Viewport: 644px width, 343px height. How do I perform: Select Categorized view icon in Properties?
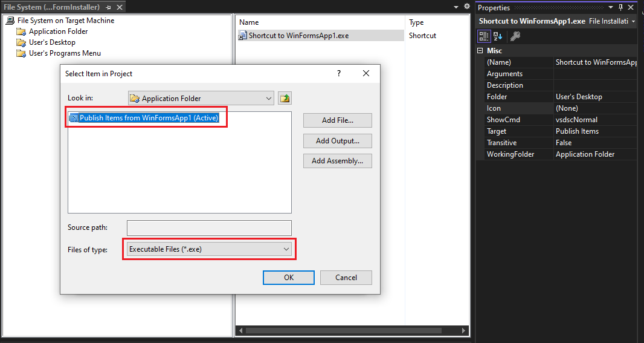coord(484,36)
